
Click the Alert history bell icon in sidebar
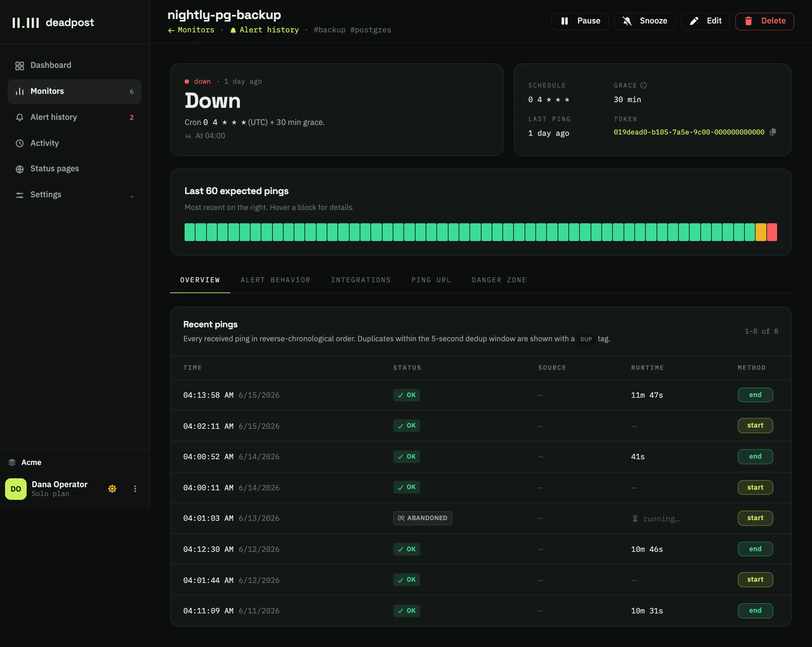click(x=20, y=117)
